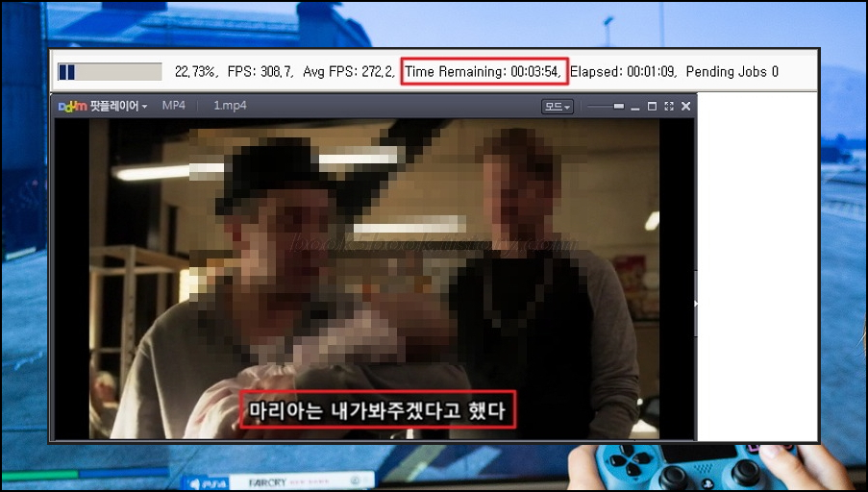Open the 모드 mode dropdown
The image size is (868, 492).
[x=557, y=107]
